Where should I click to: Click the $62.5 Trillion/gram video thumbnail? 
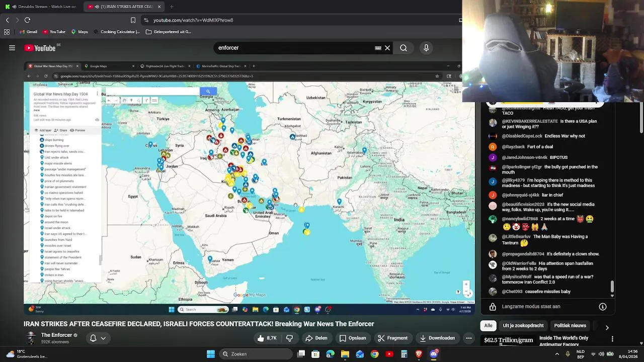(x=508, y=340)
